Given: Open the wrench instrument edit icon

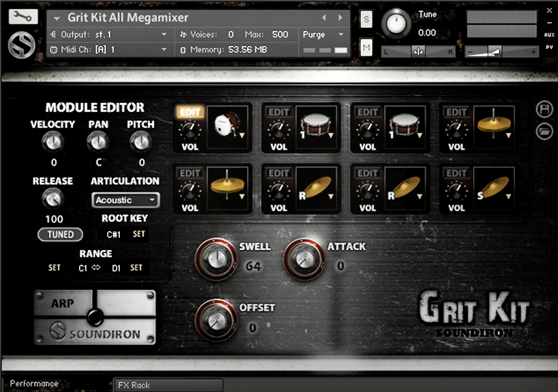Looking at the screenshot, I should click(x=23, y=16).
